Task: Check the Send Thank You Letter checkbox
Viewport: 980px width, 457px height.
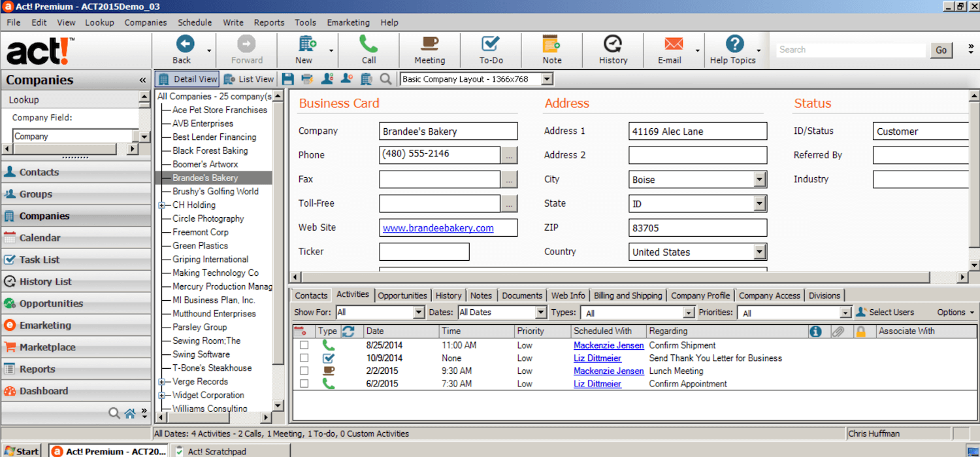Action: pyautogui.click(x=304, y=358)
